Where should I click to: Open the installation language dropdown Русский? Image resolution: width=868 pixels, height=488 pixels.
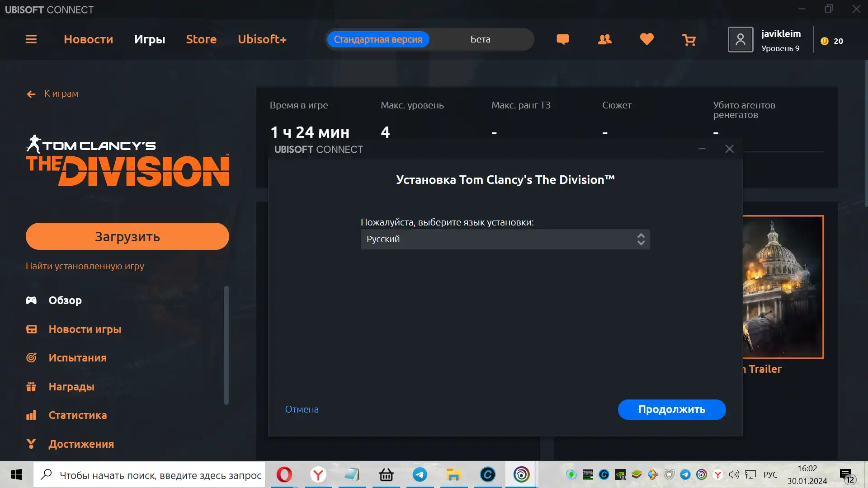coord(505,239)
